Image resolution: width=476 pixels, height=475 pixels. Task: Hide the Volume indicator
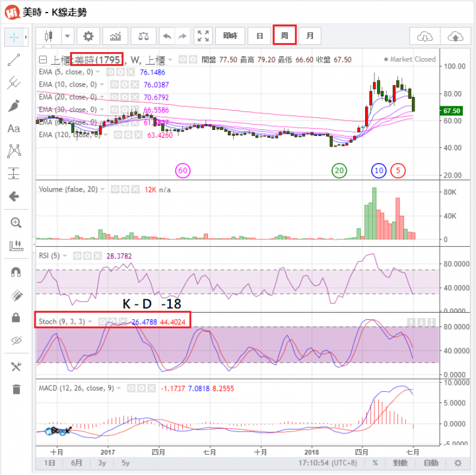click(x=115, y=189)
